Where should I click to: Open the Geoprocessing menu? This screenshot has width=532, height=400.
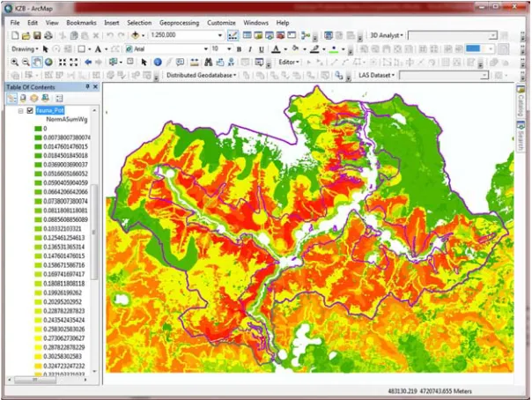[179, 23]
